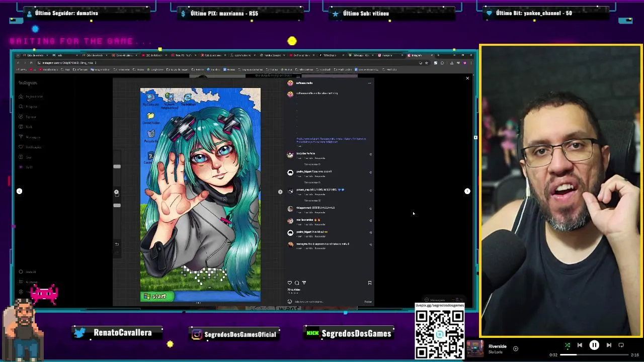Like the first comment below the caption
The height and width of the screenshot is (362, 644).
(x=371, y=154)
